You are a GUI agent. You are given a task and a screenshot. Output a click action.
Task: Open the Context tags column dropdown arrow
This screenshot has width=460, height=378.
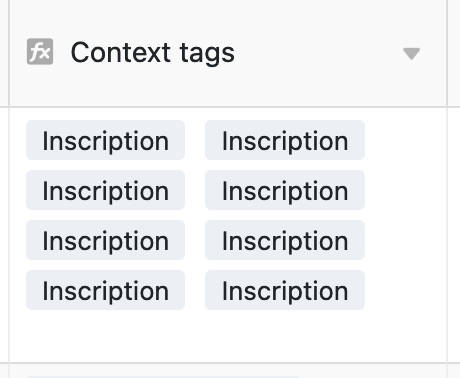[x=411, y=54]
